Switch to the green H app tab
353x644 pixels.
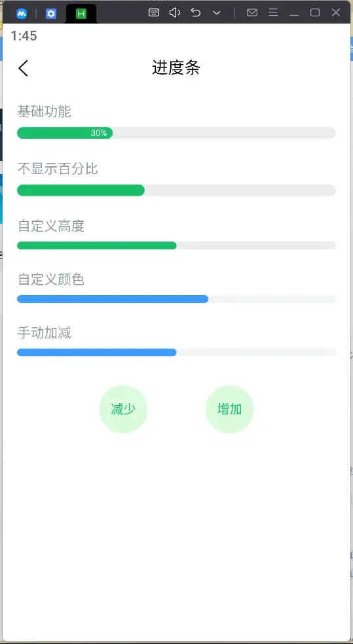click(x=81, y=14)
